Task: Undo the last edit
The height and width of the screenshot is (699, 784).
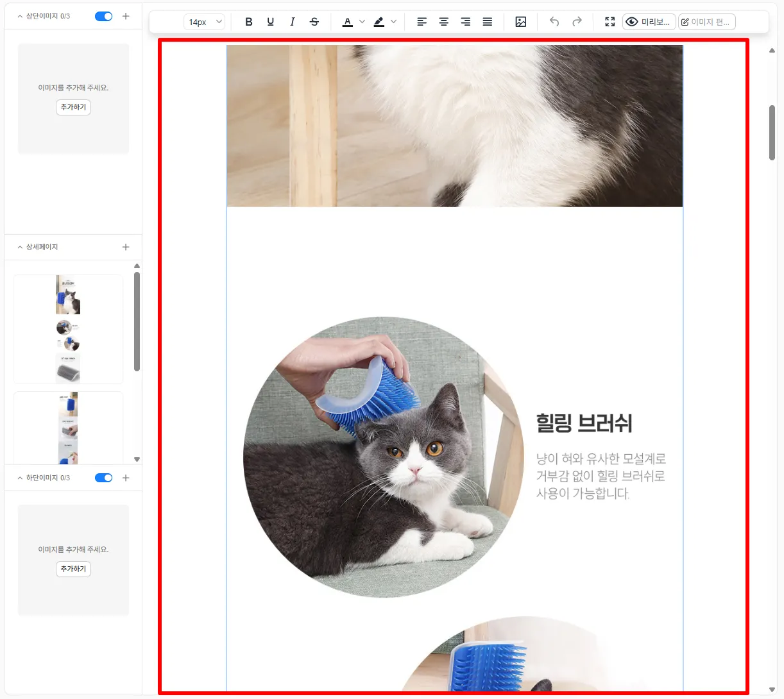Action: [x=554, y=22]
